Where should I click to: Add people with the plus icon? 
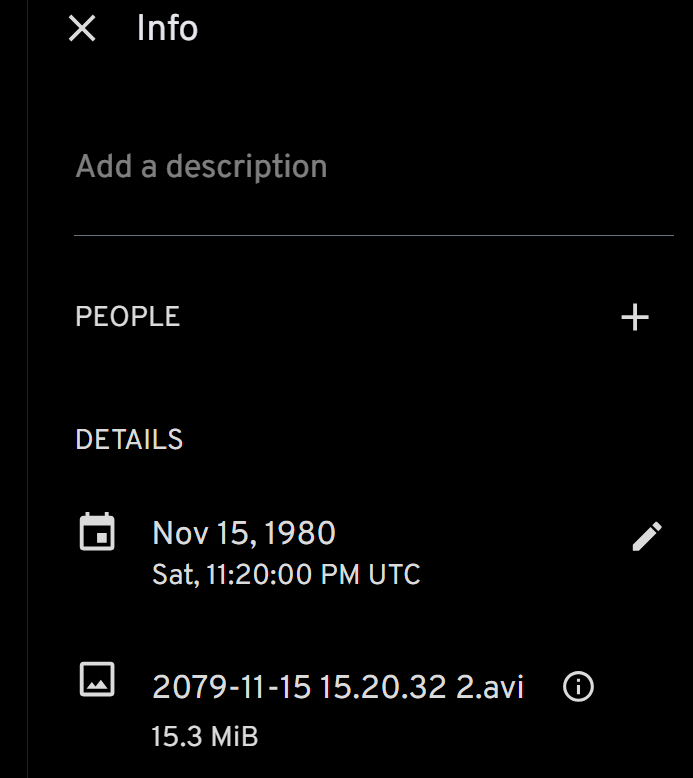click(635, 318)
